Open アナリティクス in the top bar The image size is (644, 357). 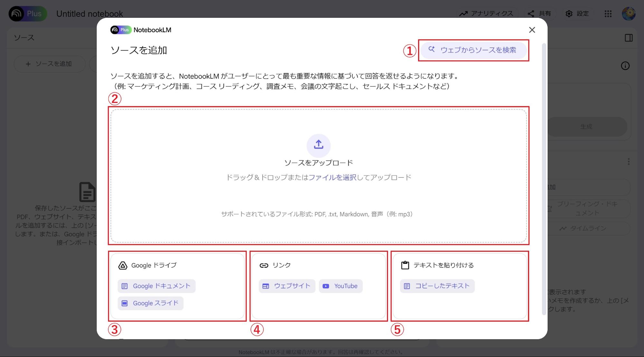[x=486, y=14]
